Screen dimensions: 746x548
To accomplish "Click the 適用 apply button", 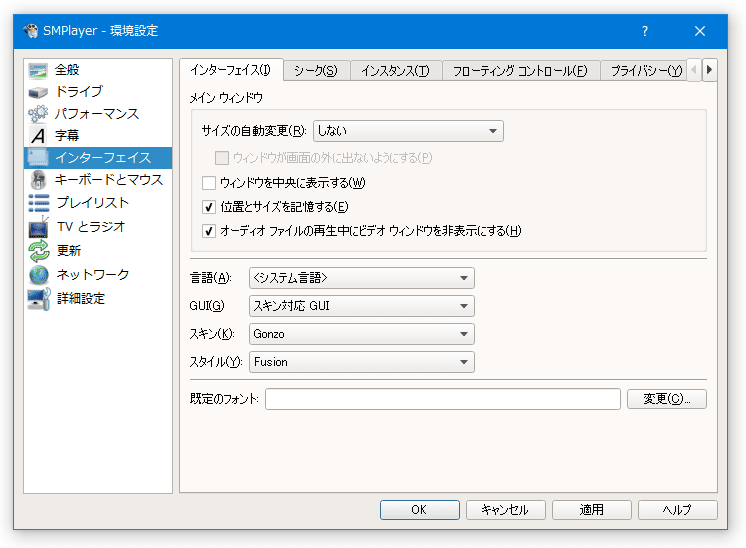I will [x=591, y=510].
